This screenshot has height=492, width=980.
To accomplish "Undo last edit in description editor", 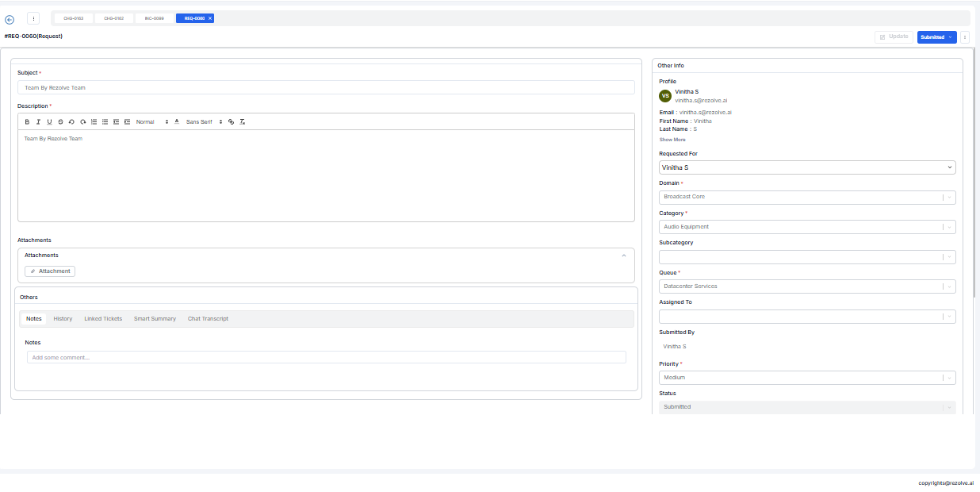I will click(x=71, y=121).
